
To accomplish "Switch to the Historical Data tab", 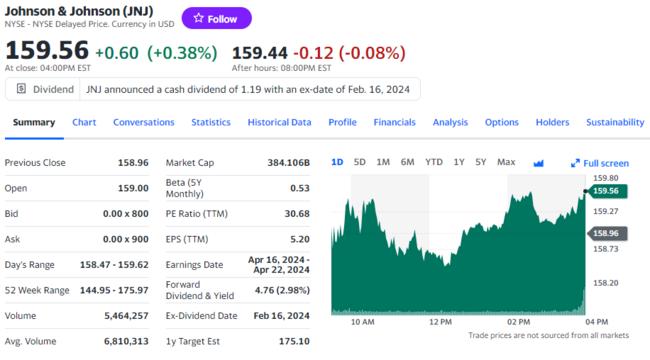I will tap(279, 122).
